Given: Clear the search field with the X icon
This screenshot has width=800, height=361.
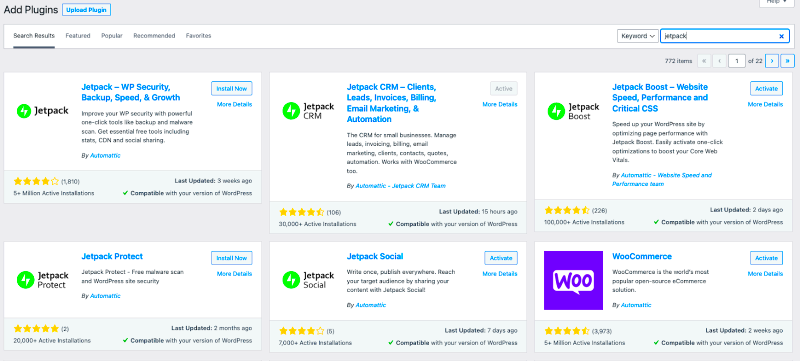Looking at the screenshot, I should 781,36.
